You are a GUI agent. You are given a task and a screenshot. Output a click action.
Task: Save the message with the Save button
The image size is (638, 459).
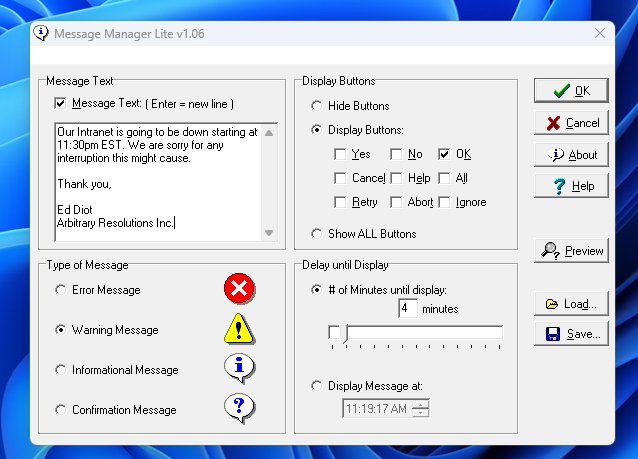(x=571, y=334)
